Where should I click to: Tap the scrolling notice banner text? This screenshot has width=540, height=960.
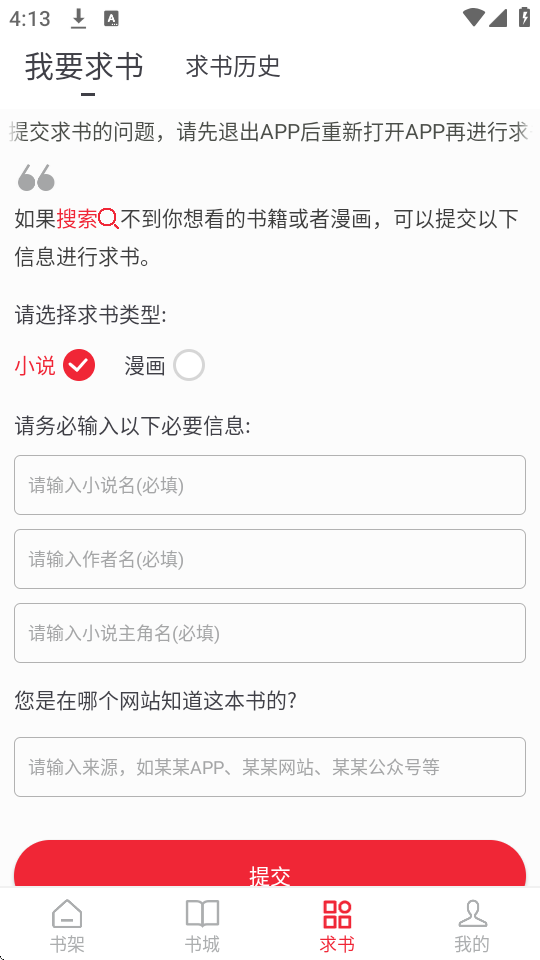point(270,132)
